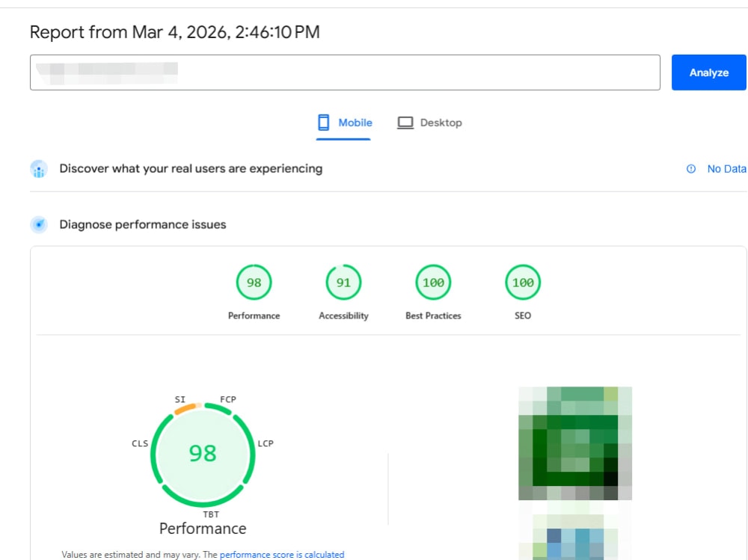The height and width of the screenshot is (560, 748).
Task: Click the SEO label
Action: point(523,316)
